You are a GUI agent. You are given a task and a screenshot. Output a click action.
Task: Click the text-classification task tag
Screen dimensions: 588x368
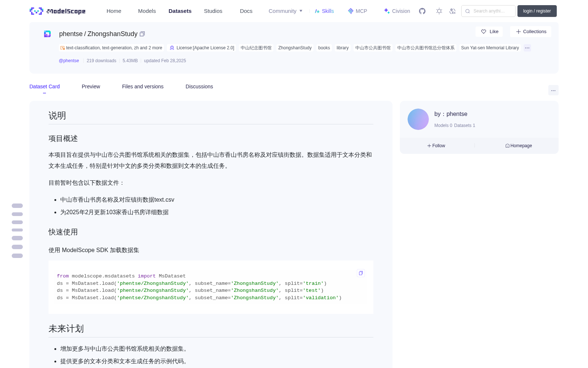(x=111, y=48)
